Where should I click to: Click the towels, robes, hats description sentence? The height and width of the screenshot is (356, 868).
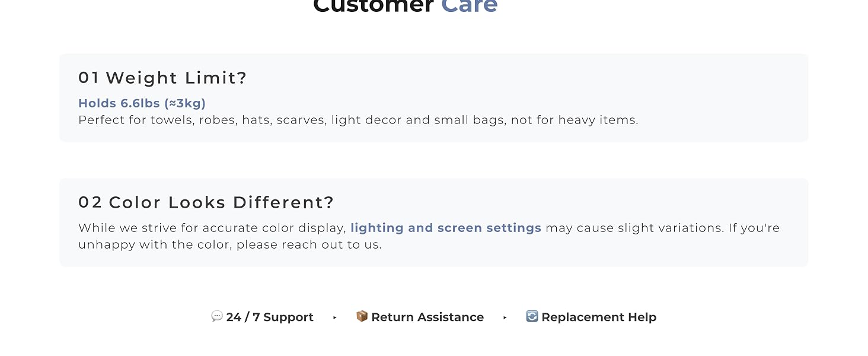(358, 120)
